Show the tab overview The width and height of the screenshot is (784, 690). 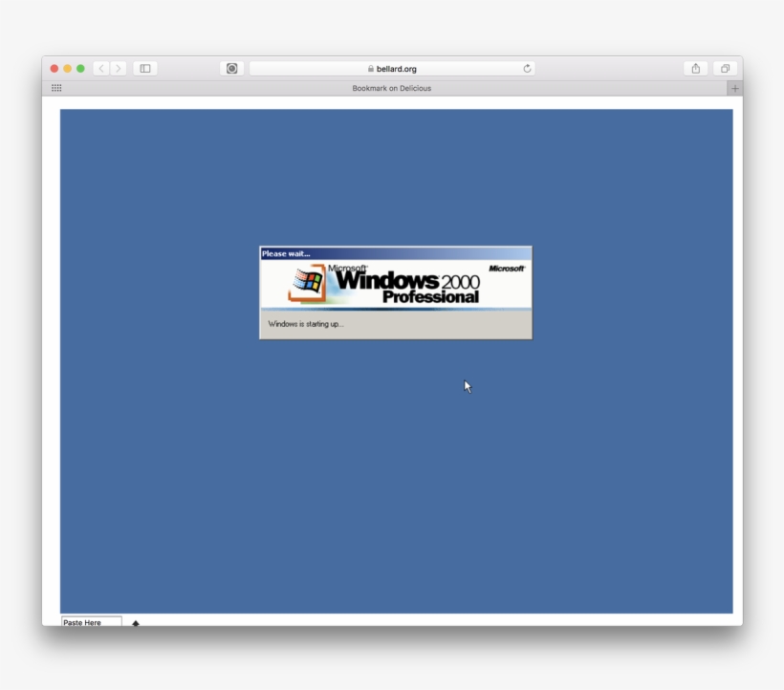tap(725, 69)
